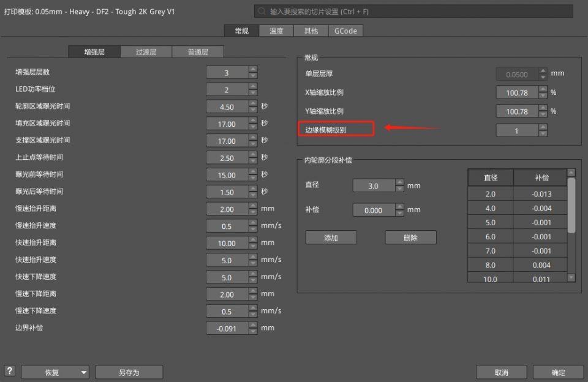Increase 慢速抬升距离 with up arrow
588x382 pixels.
click(253, 206)
